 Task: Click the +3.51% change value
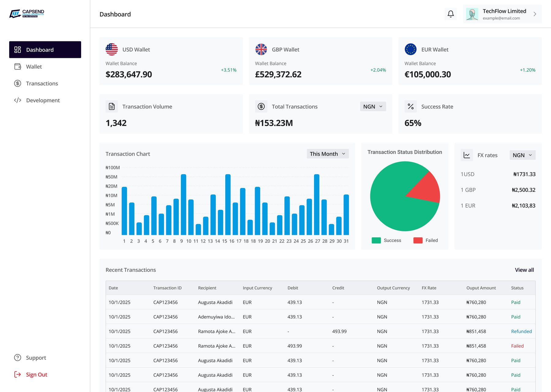click(x=229, y=70)
